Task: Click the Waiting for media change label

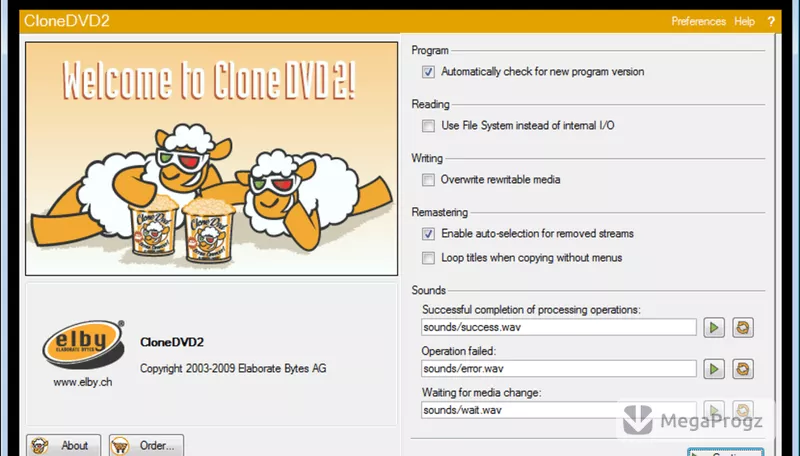Action: pos(482,392)
